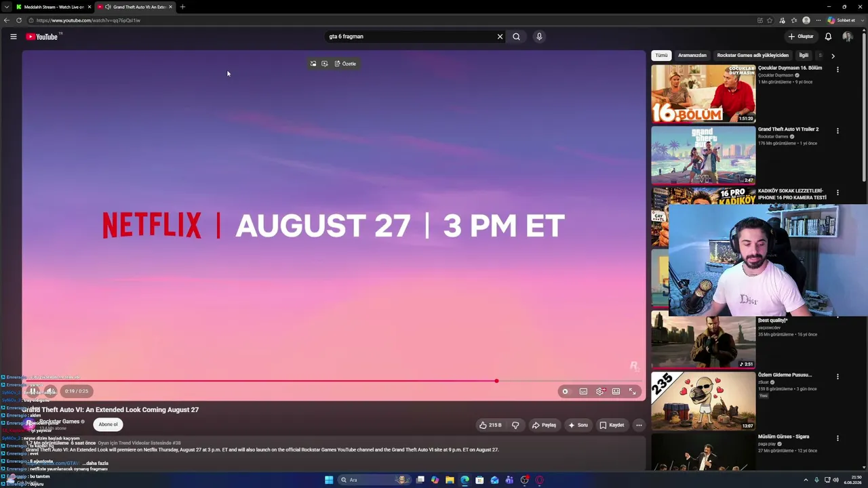Select the İlgili filter chip
Viewport: 868px width, 488px height.
(x=804, y=56)
